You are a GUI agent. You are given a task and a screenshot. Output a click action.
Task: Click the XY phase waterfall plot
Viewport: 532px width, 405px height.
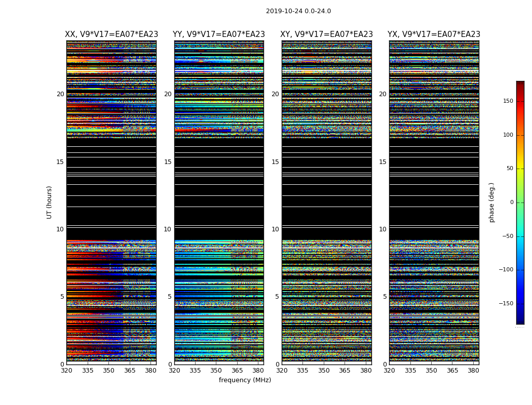[326, 202]
